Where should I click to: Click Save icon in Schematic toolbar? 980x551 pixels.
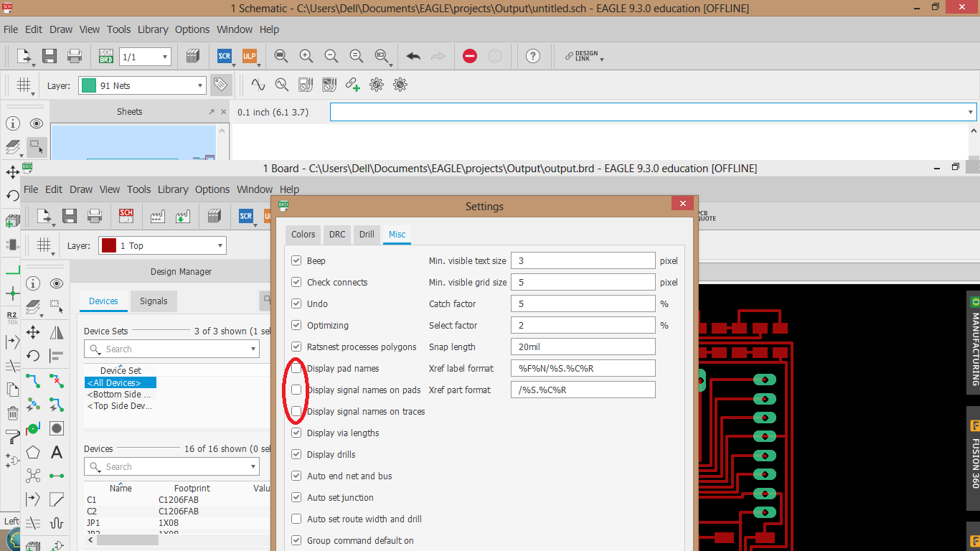pyautogui.click(x=50, y=56)
